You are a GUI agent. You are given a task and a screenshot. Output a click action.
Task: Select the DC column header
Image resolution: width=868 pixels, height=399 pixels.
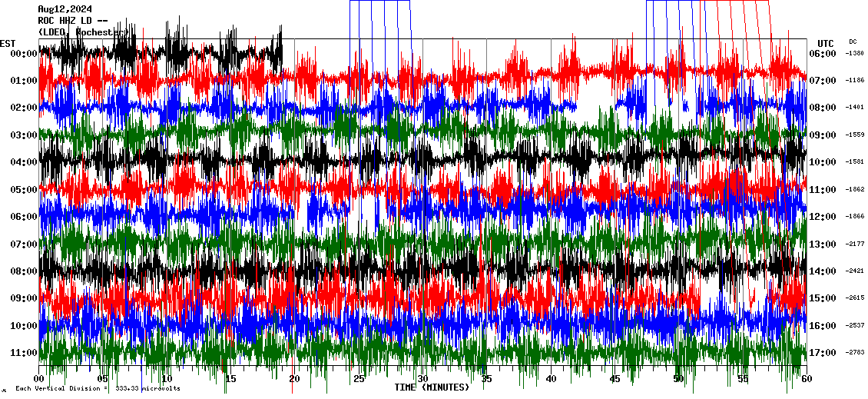853,42
